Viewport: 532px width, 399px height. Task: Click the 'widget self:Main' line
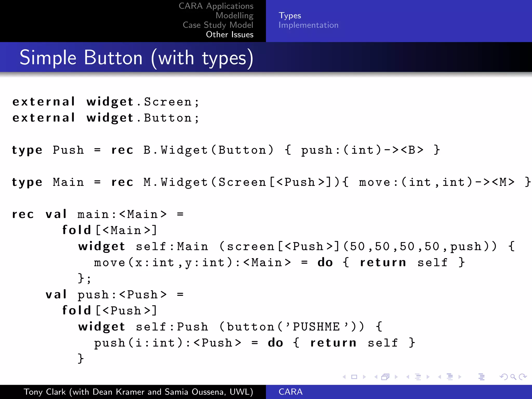click(x=297, y=247)
